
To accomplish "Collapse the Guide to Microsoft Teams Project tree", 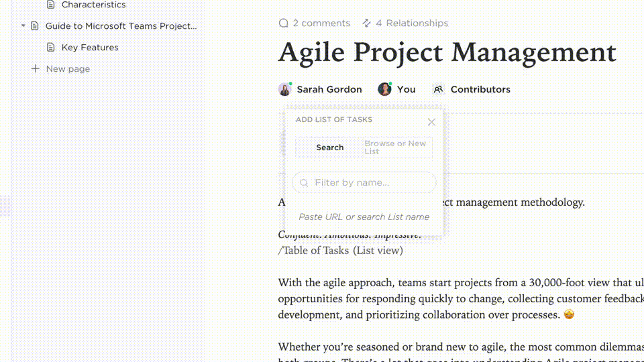I will click(23, 26).
